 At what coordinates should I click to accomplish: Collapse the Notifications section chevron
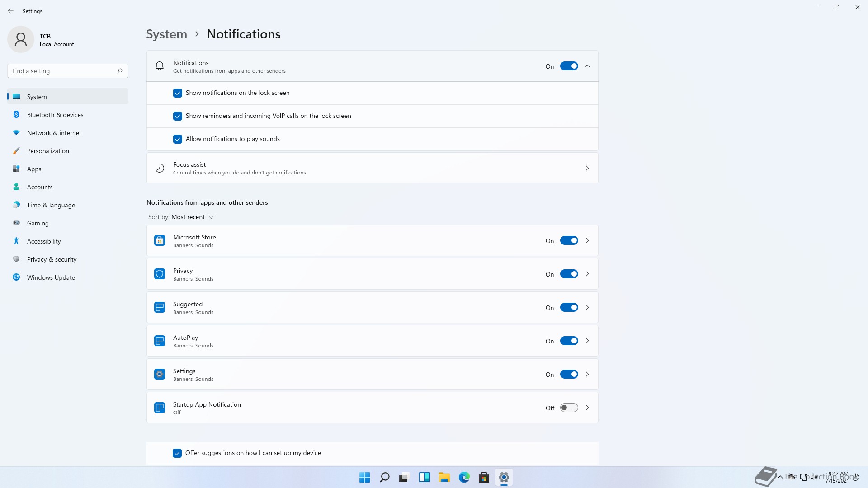(x=587, y=66)
